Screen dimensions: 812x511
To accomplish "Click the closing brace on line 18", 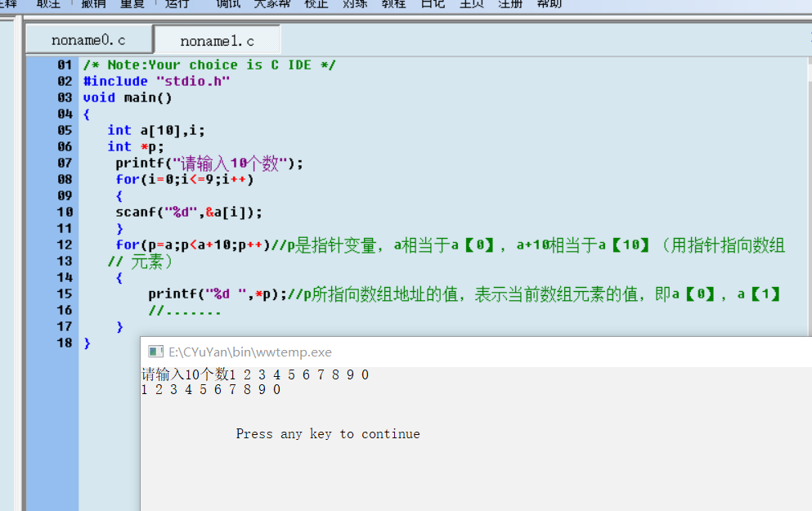I will coord(87,343).
